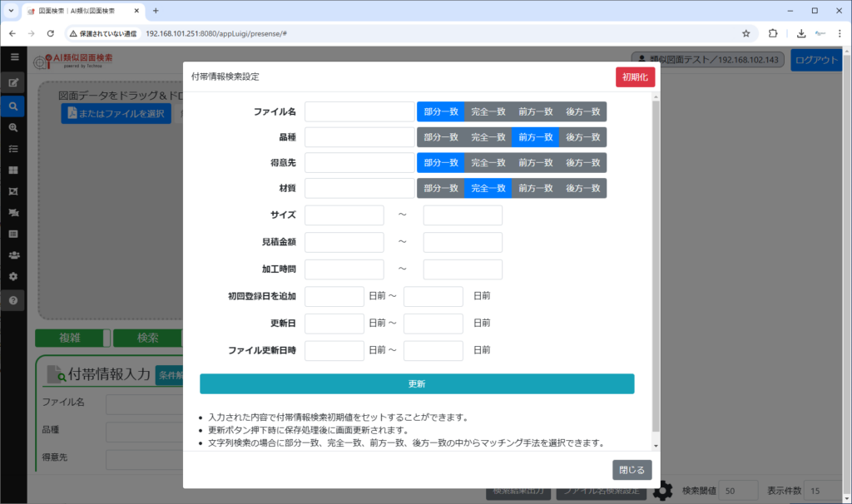Click the 見積金額 minimum input field
The height and width of the screenshot is (504, 852).
344,242
